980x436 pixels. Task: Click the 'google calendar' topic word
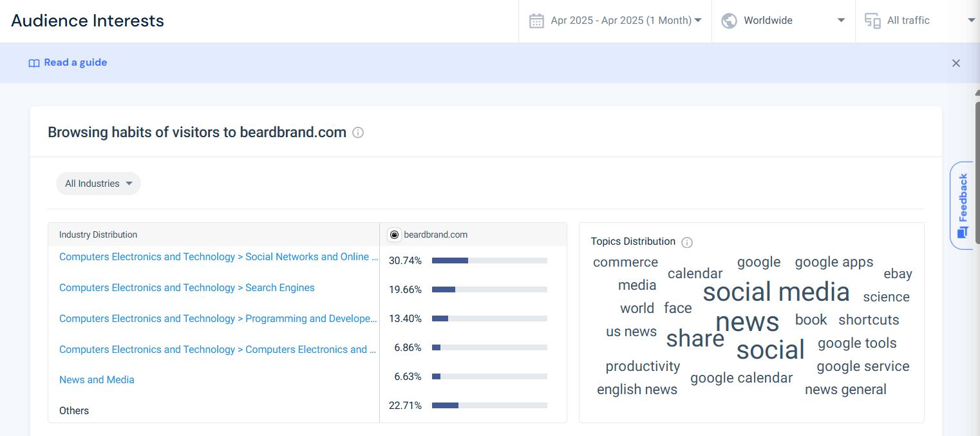coord(741,378)
